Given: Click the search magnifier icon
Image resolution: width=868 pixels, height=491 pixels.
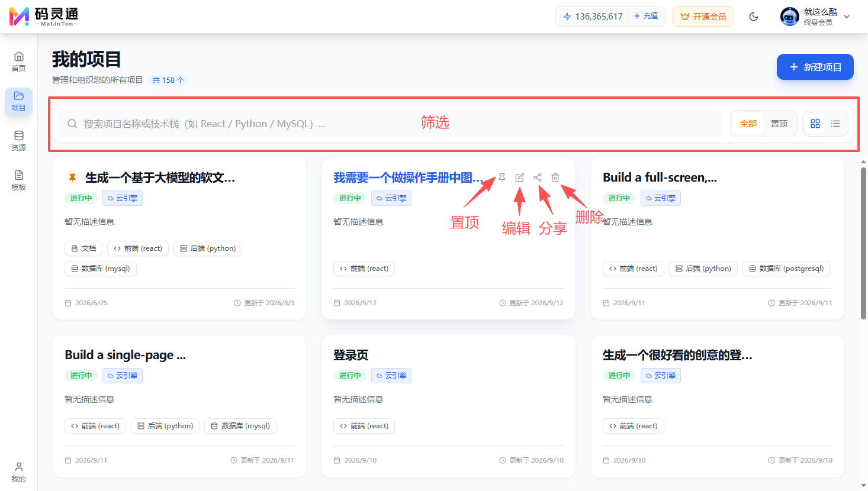Looking at the screenshot, I should coord(72,124).
